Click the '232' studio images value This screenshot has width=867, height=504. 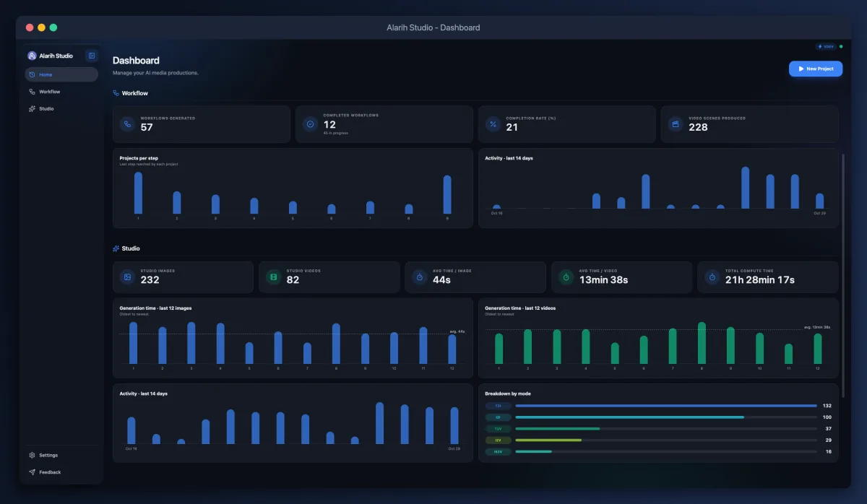click(150, 280)
